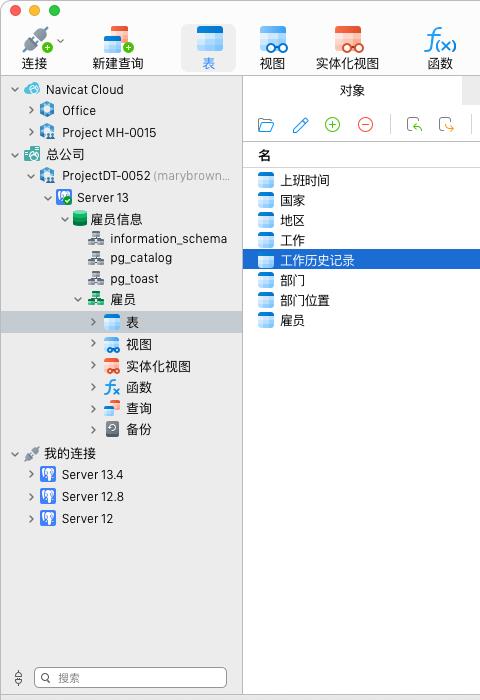This screenshot has width=480, height=700.
Task: Click the sidebar toggle icon beside search
Action: point(18,678)
